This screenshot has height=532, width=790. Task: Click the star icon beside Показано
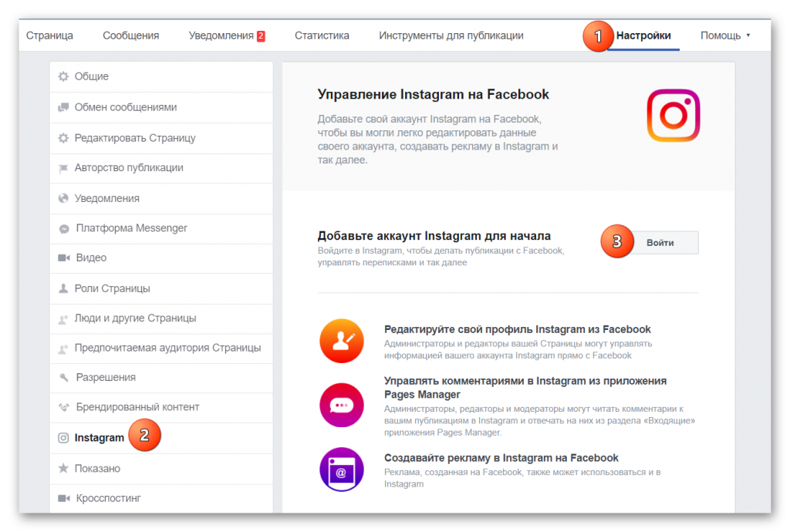[x=63, y=468]
